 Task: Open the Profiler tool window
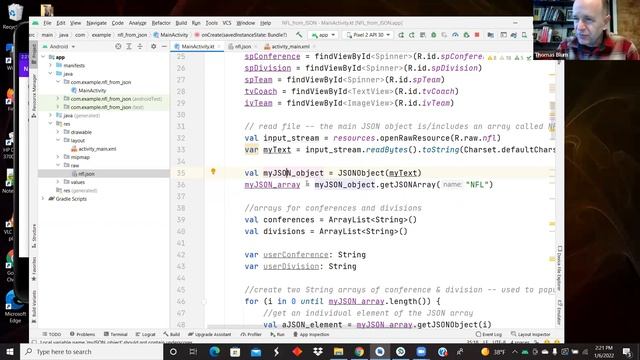251,334
